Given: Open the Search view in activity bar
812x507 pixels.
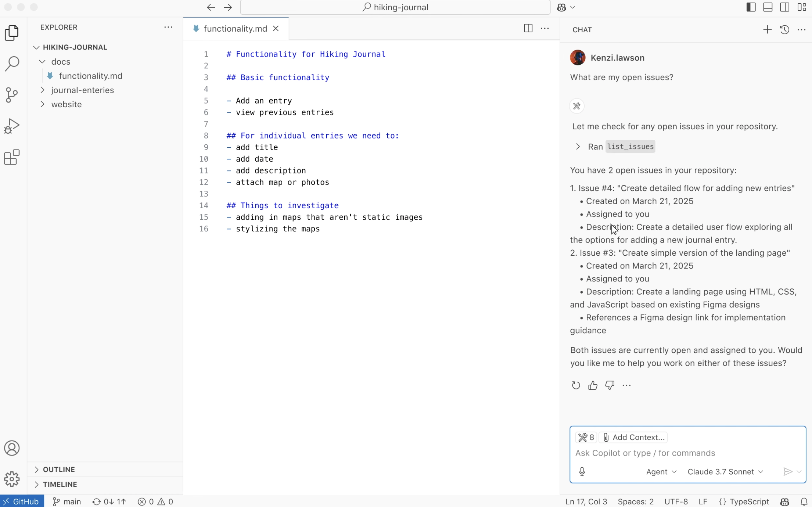Looking at the screenshot, I should click(x=12, y=64).
